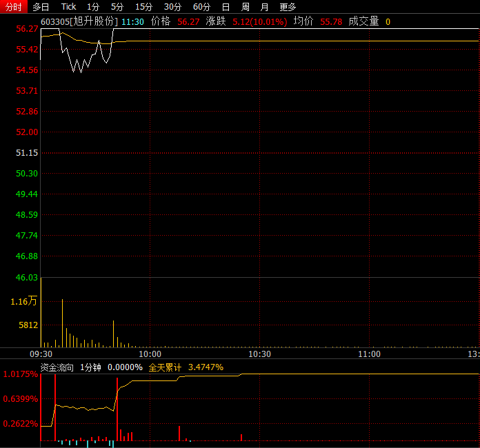Click stock code 603305[旭升股份]

point(79,21)
